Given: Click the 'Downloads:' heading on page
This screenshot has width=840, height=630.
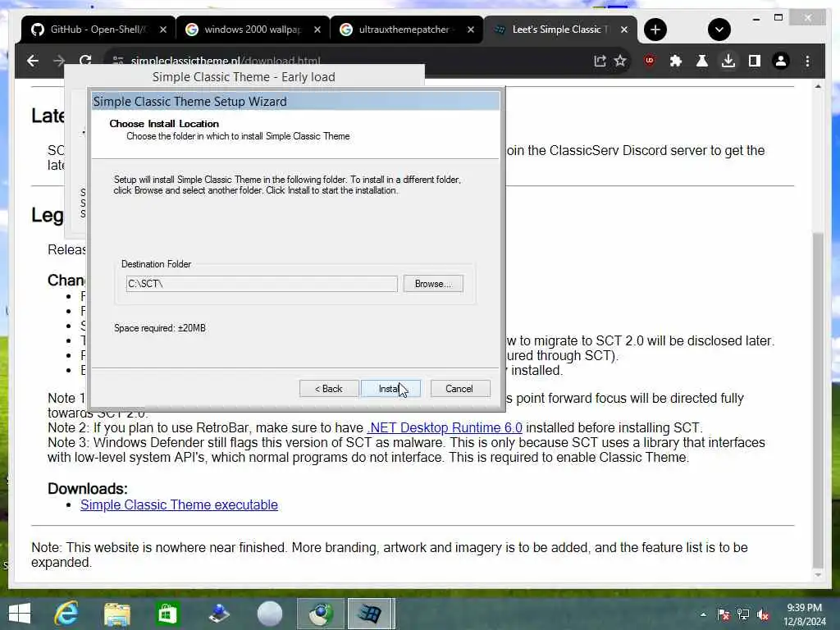Looking at the screenshot, I should (88, 489).
